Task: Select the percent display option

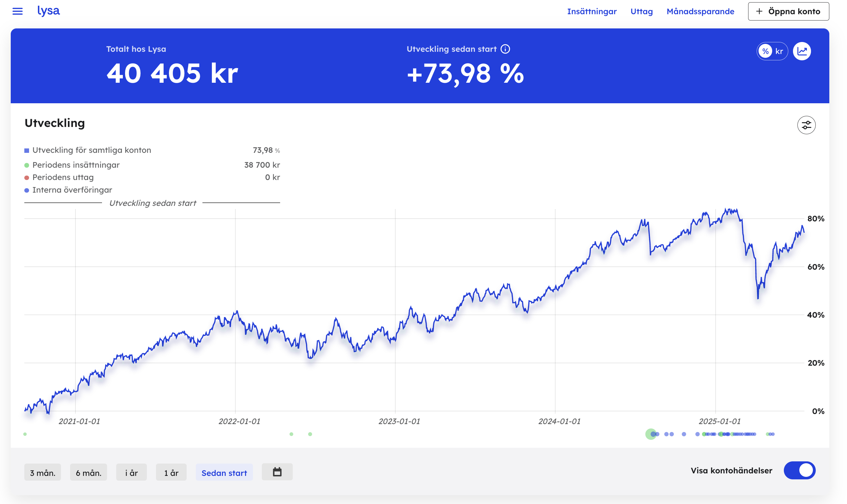Action: click(765, 51)
